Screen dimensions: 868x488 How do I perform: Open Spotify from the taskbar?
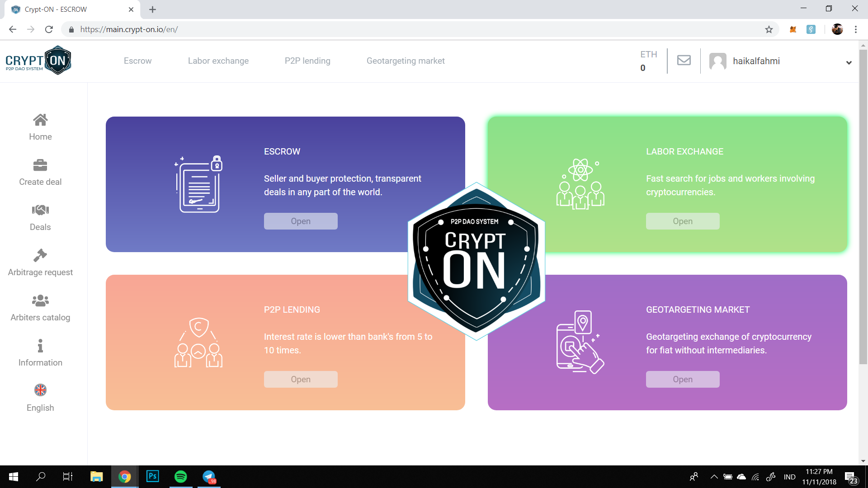(x=180, y=477)
